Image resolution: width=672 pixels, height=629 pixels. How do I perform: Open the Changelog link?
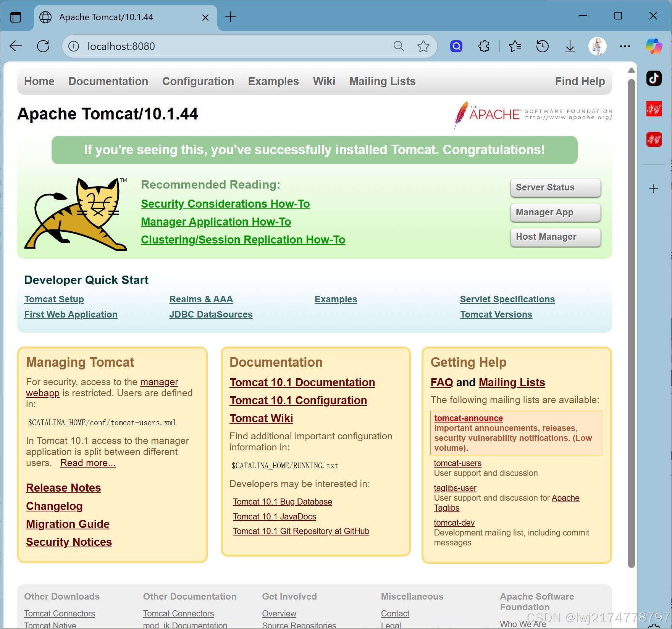pos(54,506)
